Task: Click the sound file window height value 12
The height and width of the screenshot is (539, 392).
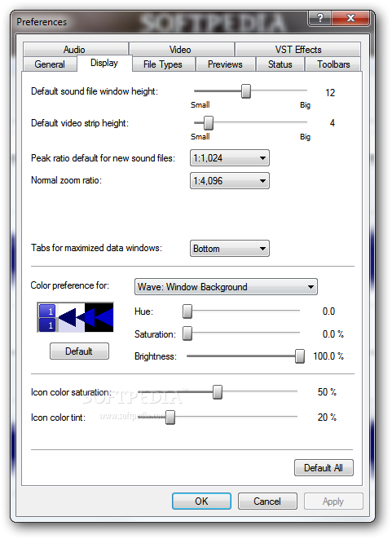Action: click(x=330, y=93)
